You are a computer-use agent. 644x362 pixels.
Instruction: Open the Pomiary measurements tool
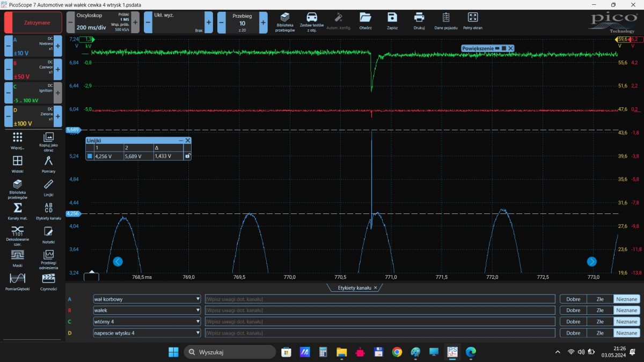[48, 164]
